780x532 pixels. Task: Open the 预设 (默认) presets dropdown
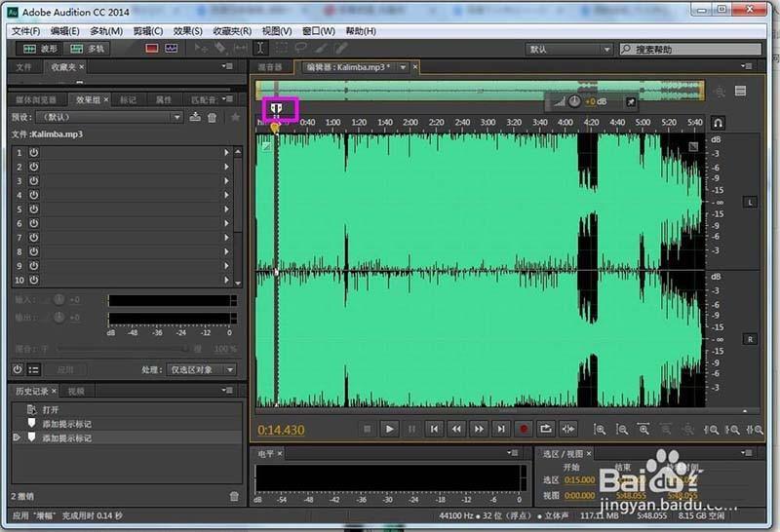point(109,117)
